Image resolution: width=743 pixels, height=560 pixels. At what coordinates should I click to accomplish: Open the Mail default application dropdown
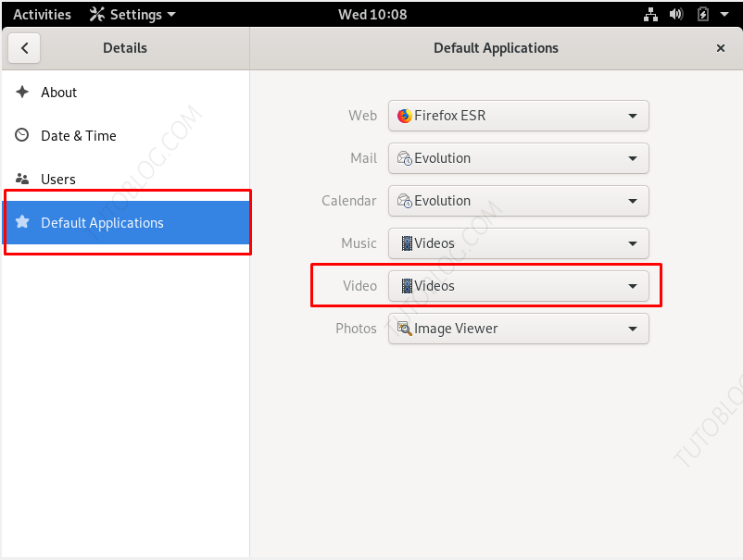[519, 158]
